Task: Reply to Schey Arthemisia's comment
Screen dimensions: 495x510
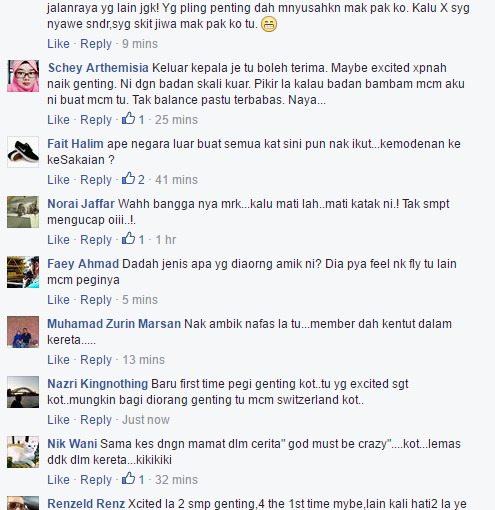Action: click(x=96, y=120)
